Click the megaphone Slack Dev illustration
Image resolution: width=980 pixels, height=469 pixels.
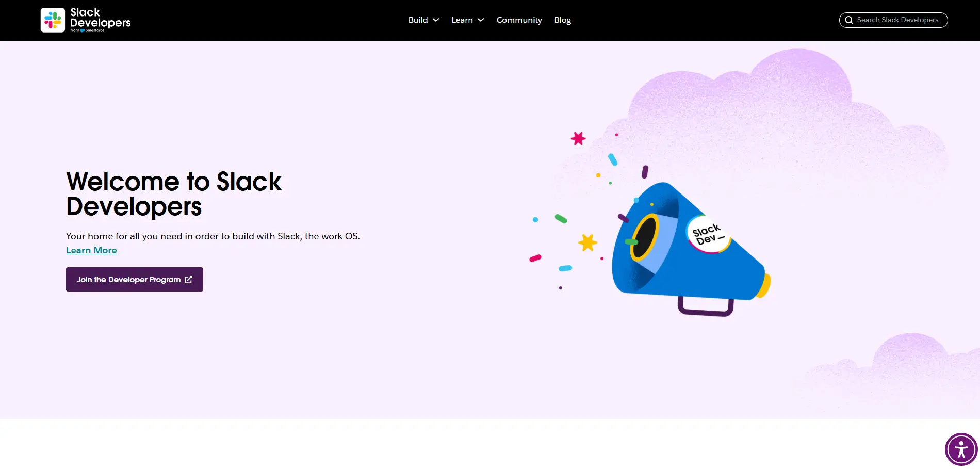pos(691,249)
